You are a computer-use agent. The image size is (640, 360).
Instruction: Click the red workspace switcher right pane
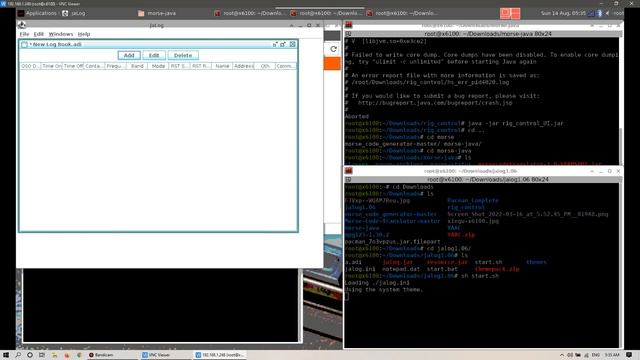click(516, 13)
